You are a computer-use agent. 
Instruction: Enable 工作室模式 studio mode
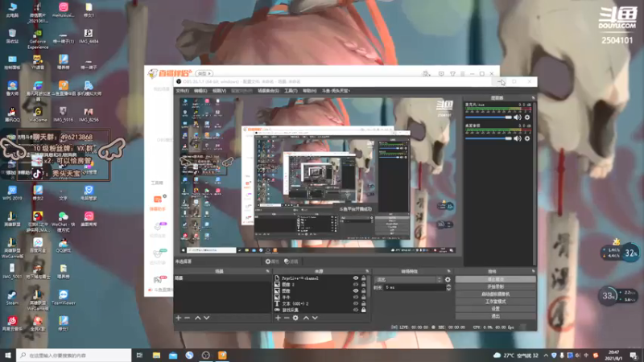495,301
